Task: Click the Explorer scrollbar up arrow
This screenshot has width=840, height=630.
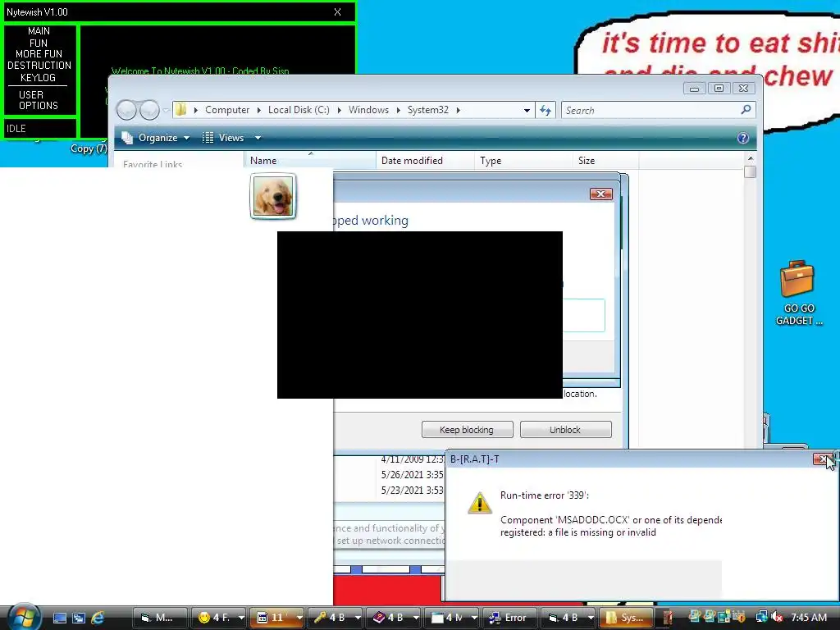Action: click(751, 158)
